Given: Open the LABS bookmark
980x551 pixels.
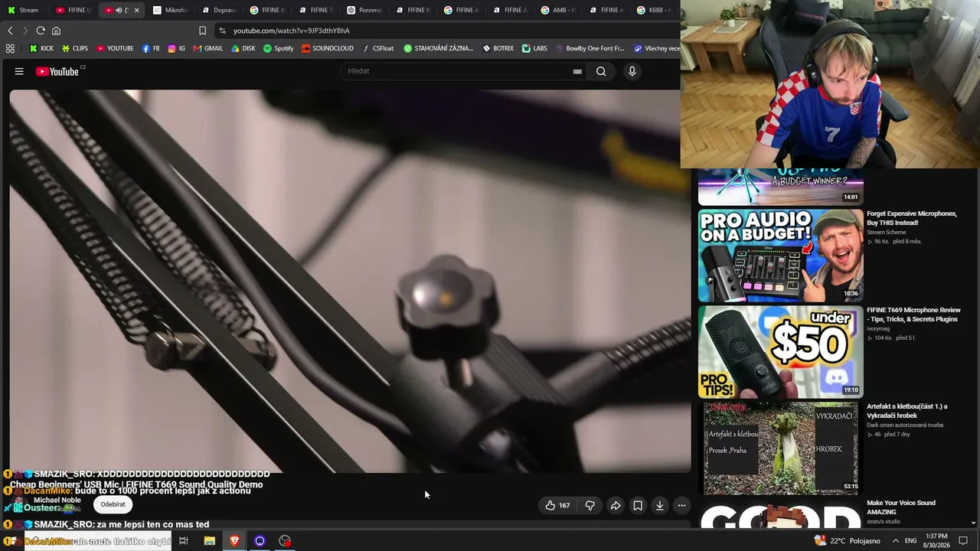Looking at the screenshot, I should 534,48.
